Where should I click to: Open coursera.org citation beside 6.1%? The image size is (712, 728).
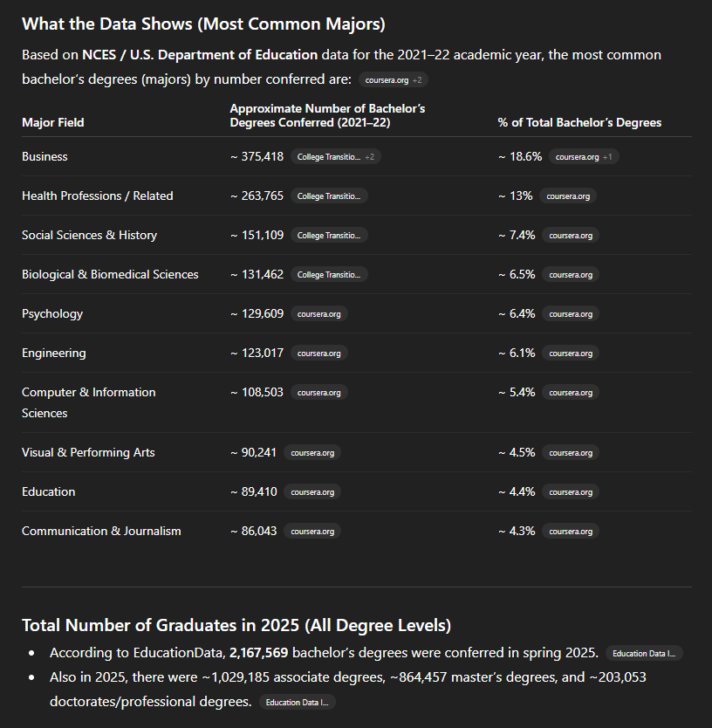click(571, 354)
